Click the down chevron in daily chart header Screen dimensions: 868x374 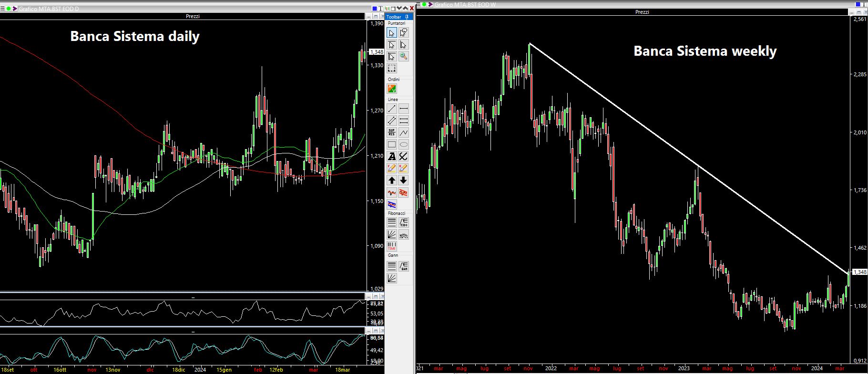pos(399,9)
